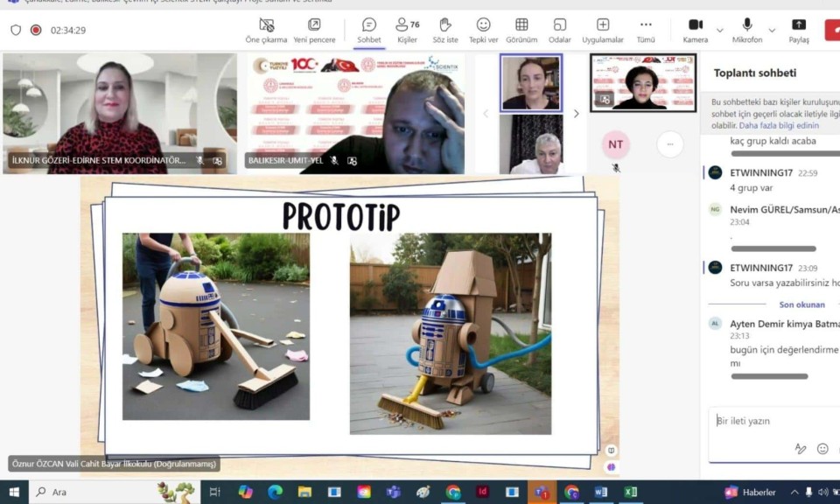Screen dimensions: 840x504
Task: Open Word from the taskbar
Action: click(600, 492)
